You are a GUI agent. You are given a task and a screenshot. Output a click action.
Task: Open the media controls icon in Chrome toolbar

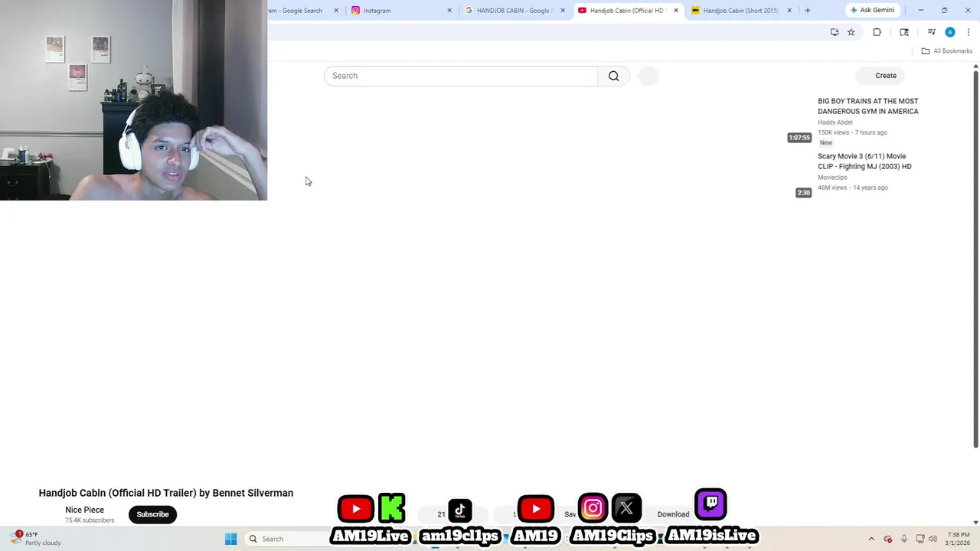click(x=932, y=32)
